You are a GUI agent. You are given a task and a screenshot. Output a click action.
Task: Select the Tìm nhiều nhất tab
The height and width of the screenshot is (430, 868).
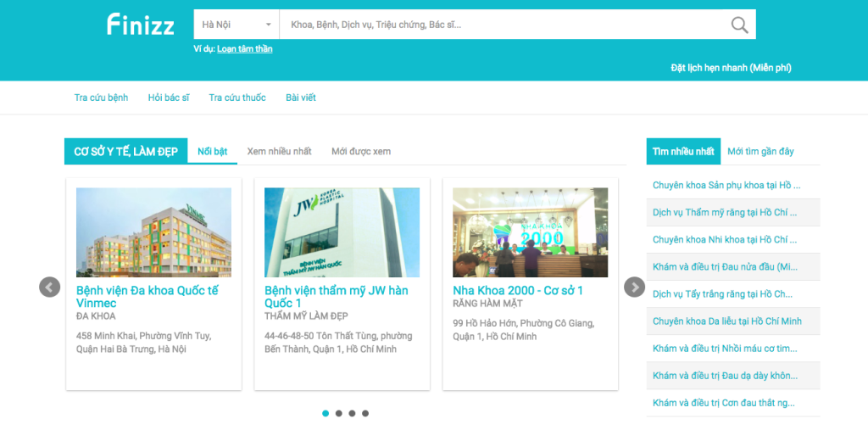point(684,151)
